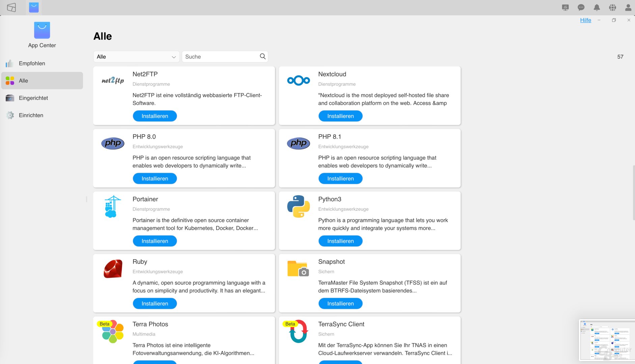Click the Nextcloud app icon
Viewport: 635px width, 364px height.
(298, 81)
